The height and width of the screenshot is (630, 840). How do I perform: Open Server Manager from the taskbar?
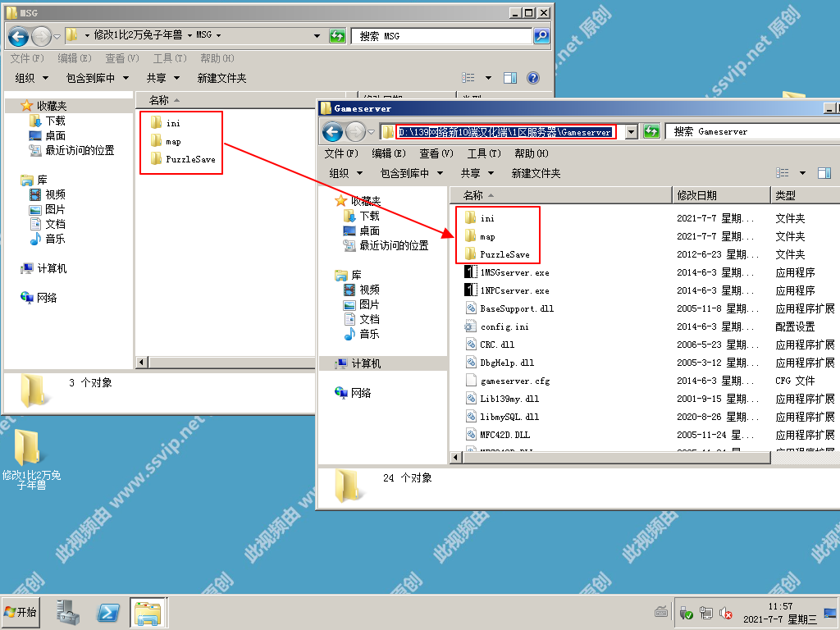coord(68,612)
